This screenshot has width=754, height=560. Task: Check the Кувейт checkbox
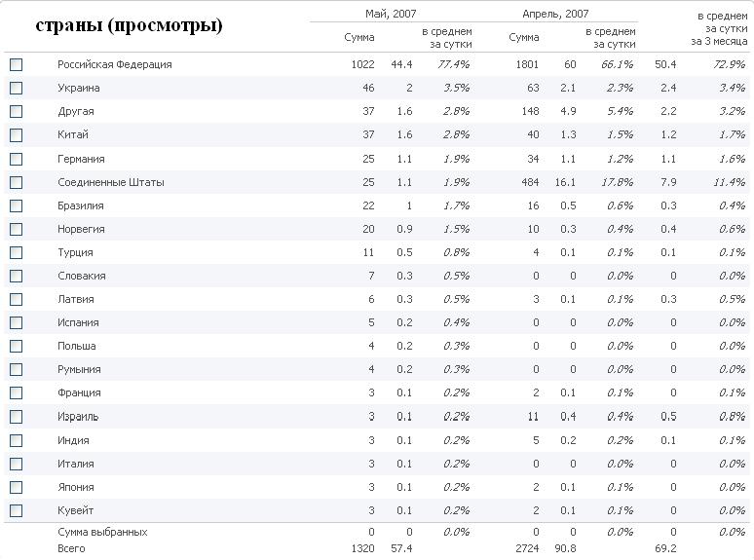16,510
